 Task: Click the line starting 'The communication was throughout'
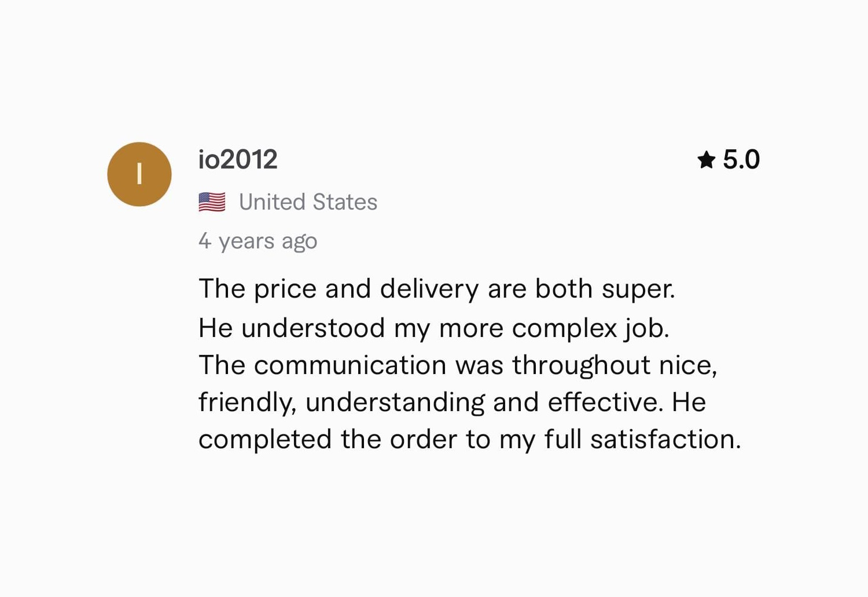458,365
